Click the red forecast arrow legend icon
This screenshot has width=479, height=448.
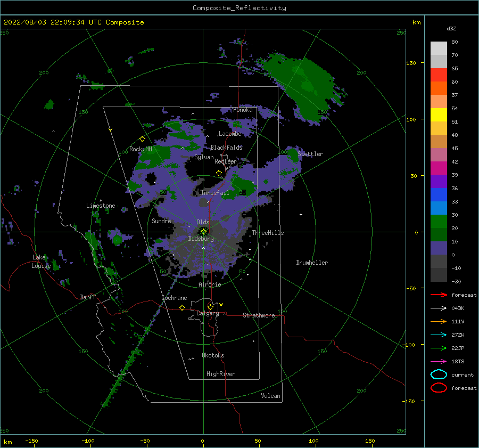click(x=439, y=295)
